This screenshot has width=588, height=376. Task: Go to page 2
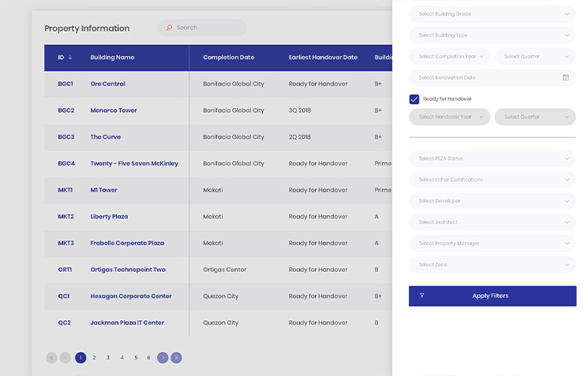[94, 358]
